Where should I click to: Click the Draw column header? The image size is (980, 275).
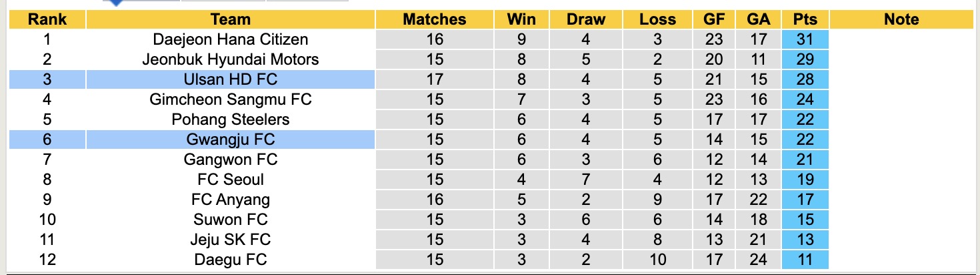pyautogui.click(x=585, y=19)
